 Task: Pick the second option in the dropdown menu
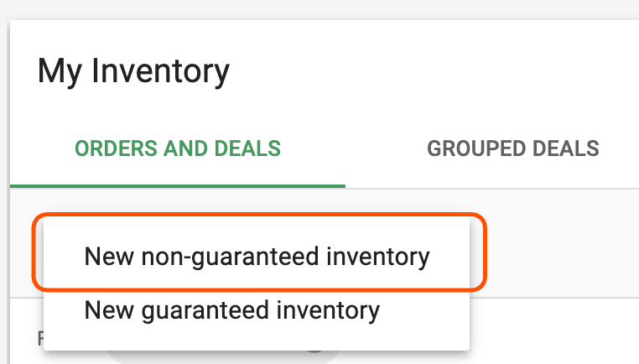point(231,310)
